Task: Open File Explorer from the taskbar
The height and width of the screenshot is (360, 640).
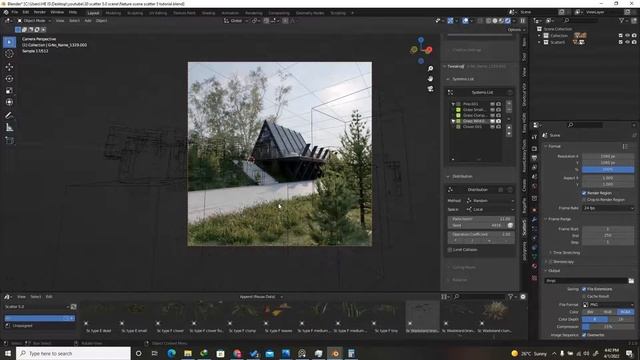Action: coord(188,353)
